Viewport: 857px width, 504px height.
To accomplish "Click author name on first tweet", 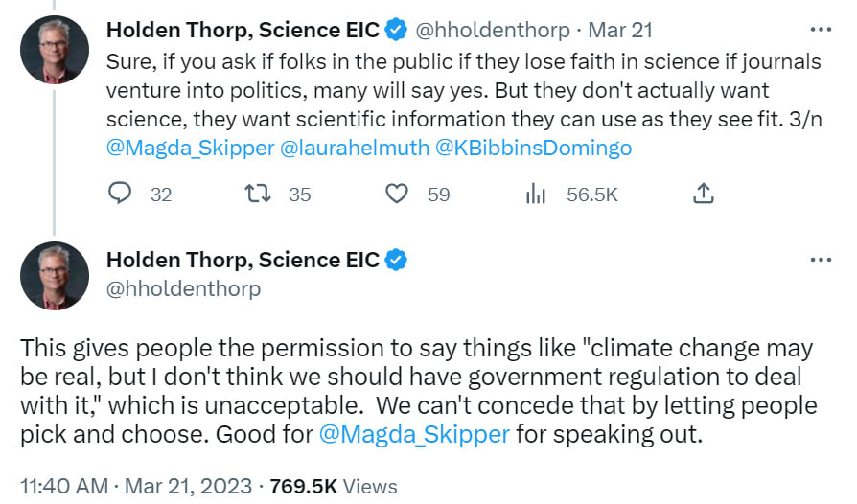I will (x=243, y=30).
